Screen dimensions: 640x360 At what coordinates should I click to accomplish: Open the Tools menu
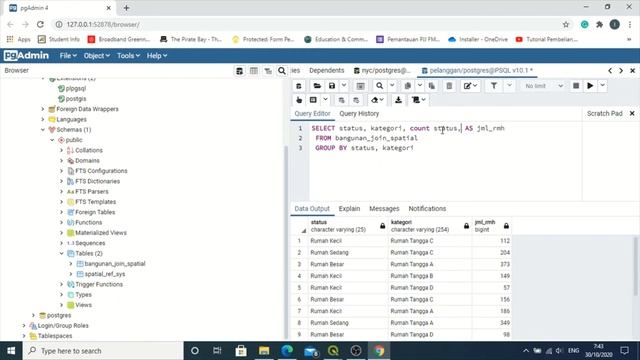(128, 56)
